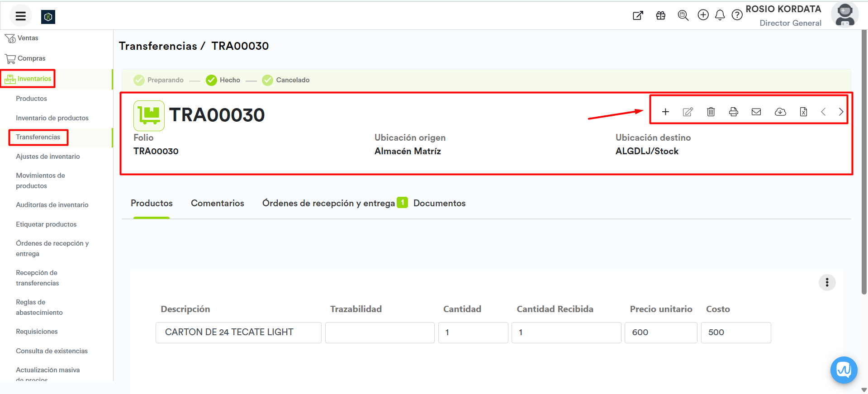Open Órdenes de recepción y entrega tab
This screenshot has width=868, height=394.
[328, 203]
